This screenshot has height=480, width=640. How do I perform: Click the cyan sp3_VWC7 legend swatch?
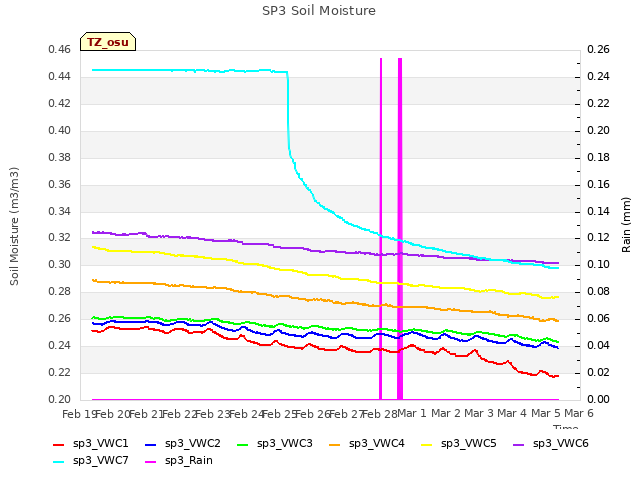(x=59, y=462)
